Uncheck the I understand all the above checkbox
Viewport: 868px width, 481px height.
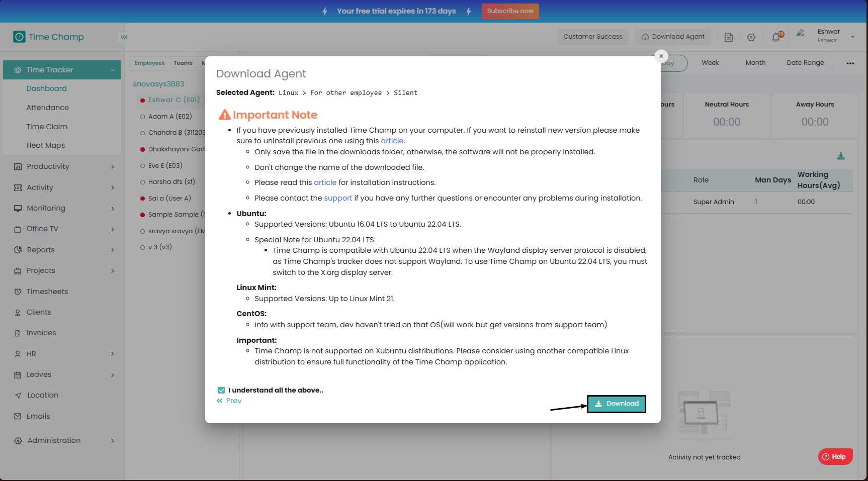[x=221, y=391]
